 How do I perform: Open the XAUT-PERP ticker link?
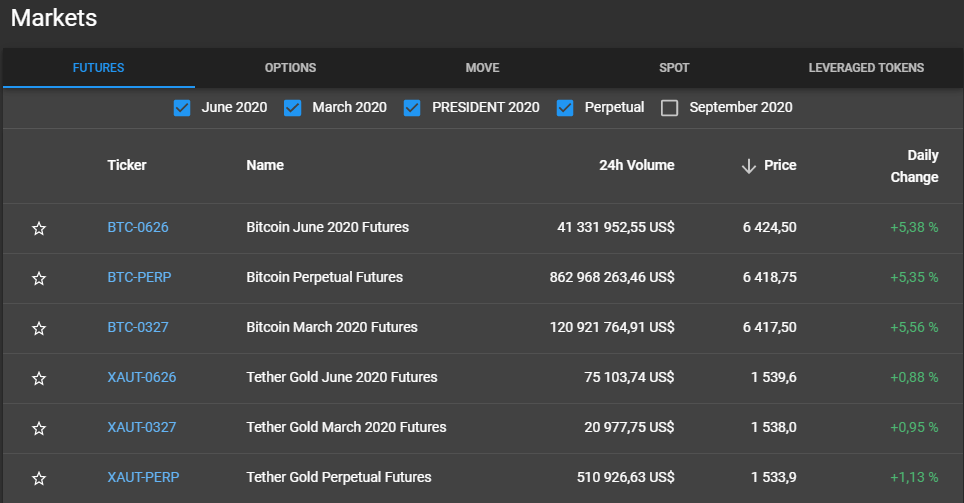[143, 477]
